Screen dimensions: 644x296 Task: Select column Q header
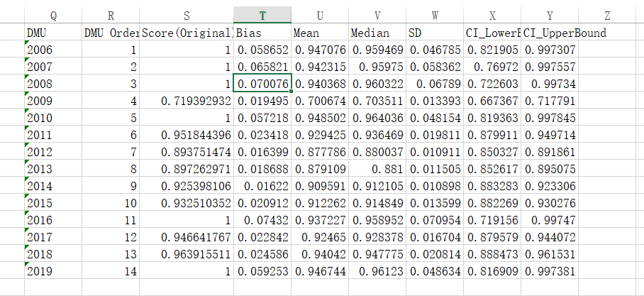53,16
